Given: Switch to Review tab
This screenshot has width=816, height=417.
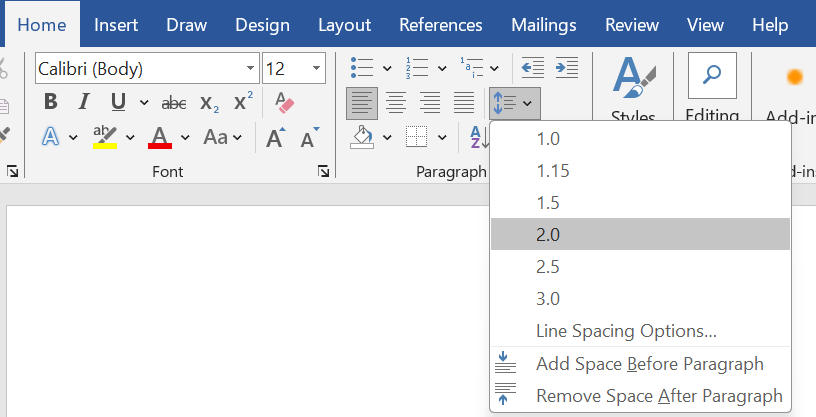Looking at the screenshot, I should [x=632, y=24].
